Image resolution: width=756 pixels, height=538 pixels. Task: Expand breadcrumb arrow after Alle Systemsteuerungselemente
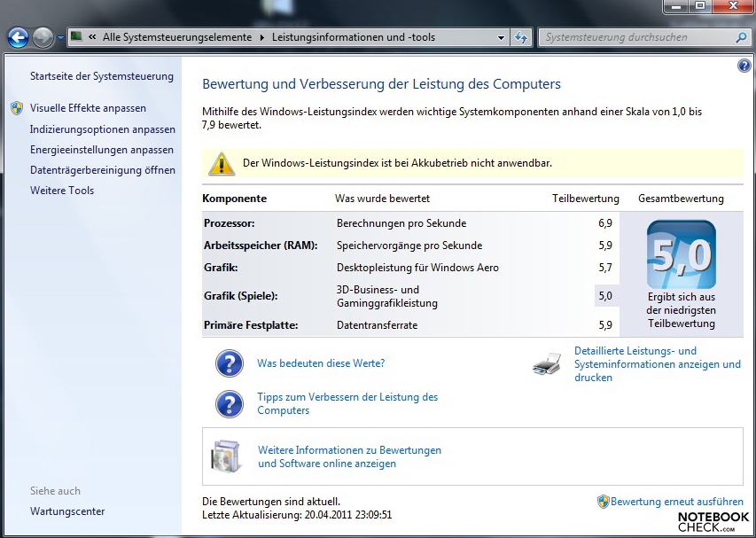click(x=262, y=37)
